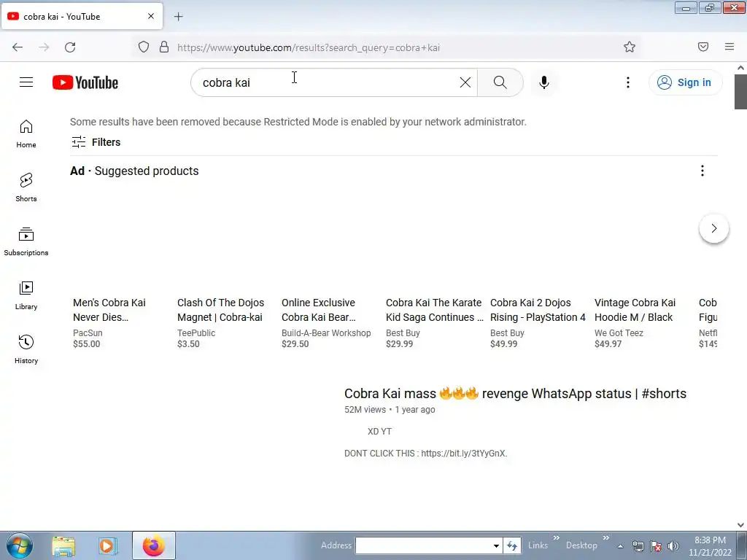Viewport: 747px width, 560px height.
Task: Open the YouTube hamburger guide menu
Action: [26, 82]
